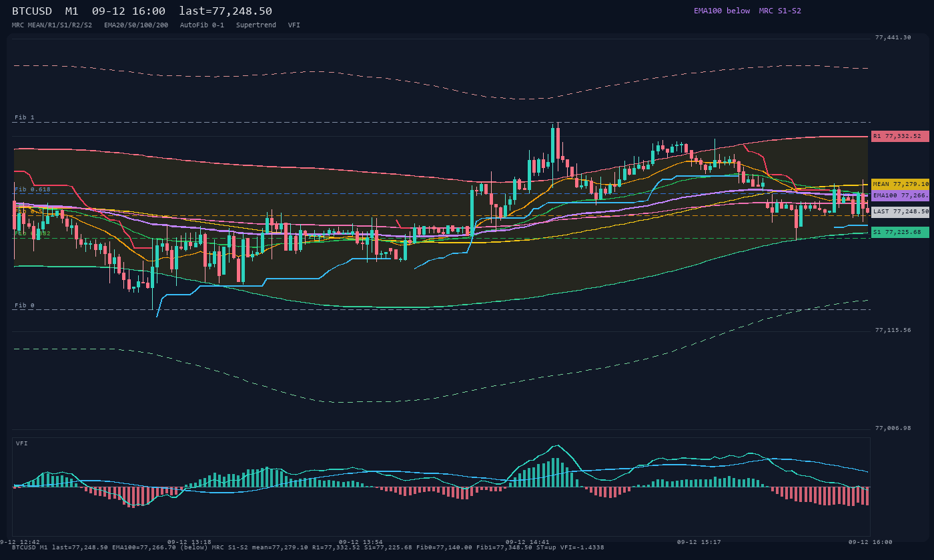Click the green 'S1 77,225.68' price tag

click(900, 232)
